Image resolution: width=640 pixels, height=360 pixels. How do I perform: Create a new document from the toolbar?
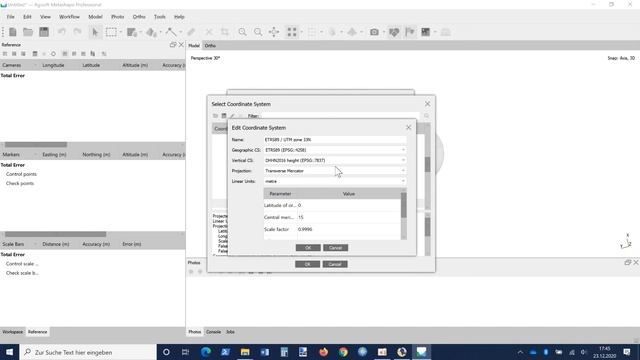(13, 32)
